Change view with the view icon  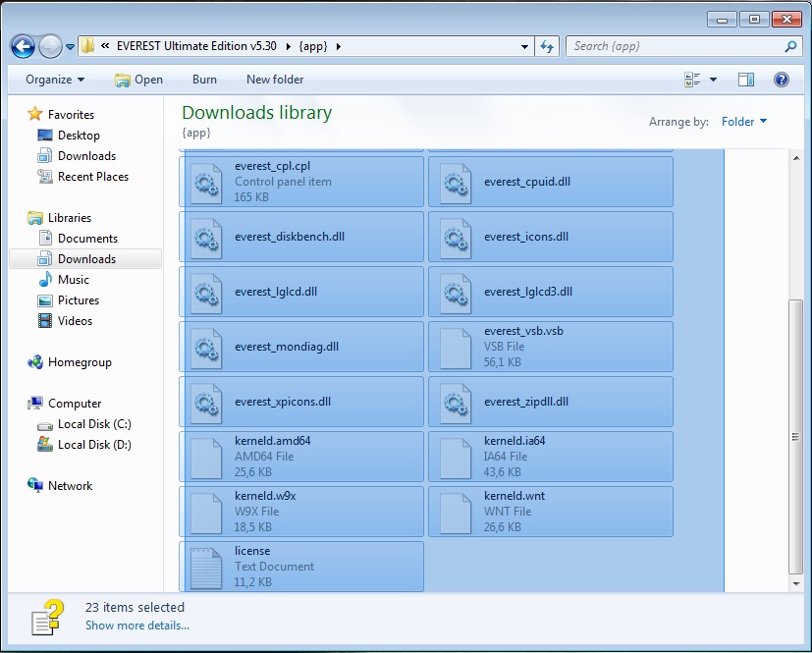692,80
